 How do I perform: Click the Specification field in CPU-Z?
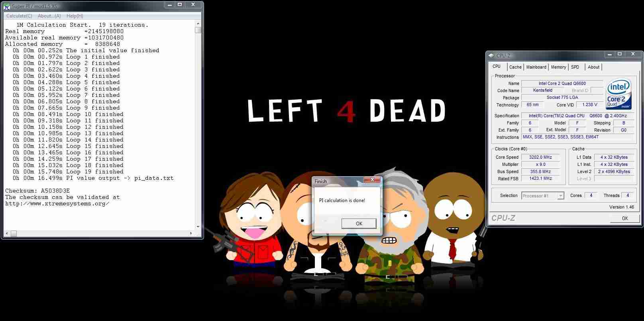click(577, 116)
